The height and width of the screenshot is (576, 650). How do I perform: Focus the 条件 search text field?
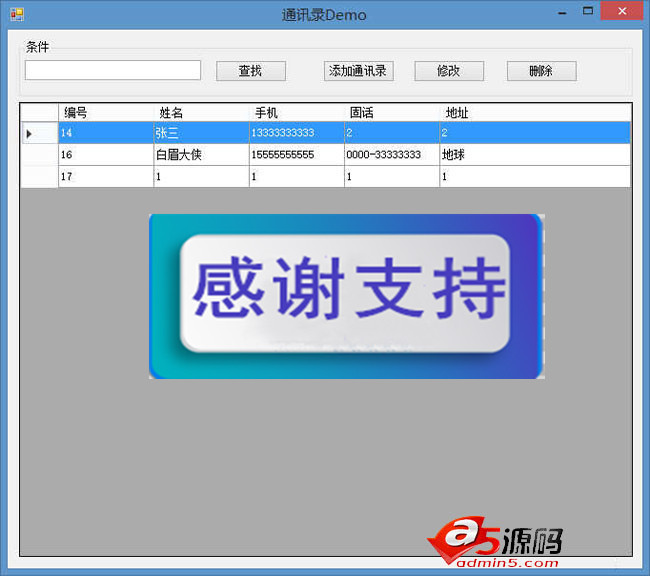click(113, 70)
